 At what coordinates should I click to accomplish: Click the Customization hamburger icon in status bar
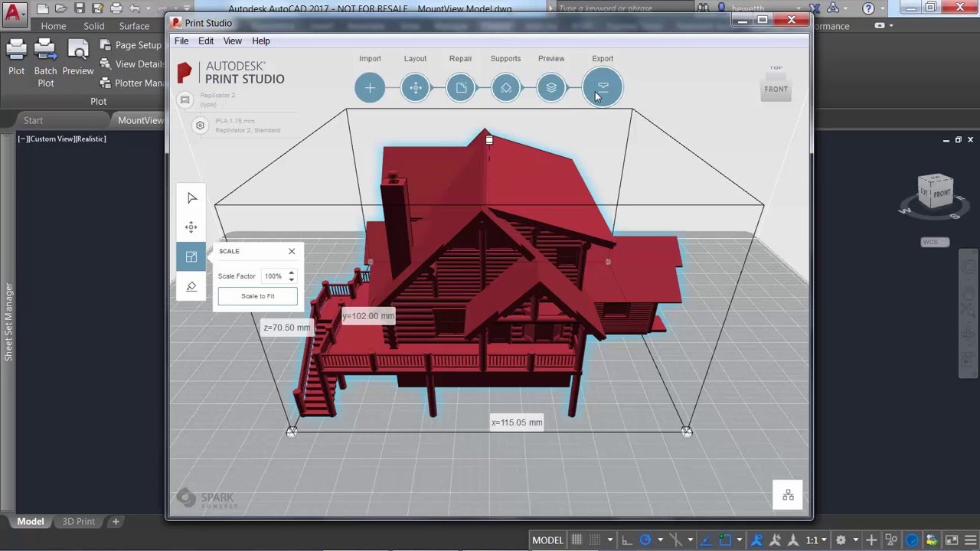[969, 540]
